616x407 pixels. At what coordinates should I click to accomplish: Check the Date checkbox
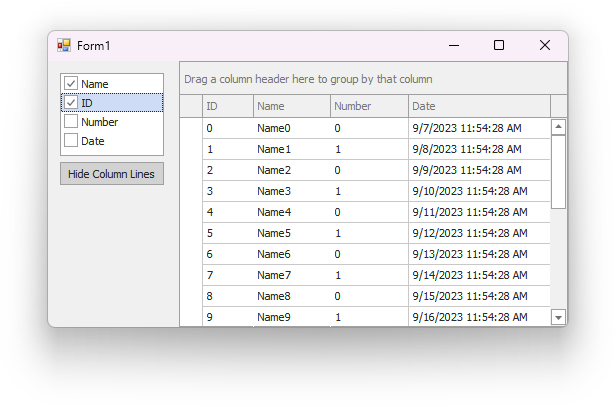click(71, 141)
